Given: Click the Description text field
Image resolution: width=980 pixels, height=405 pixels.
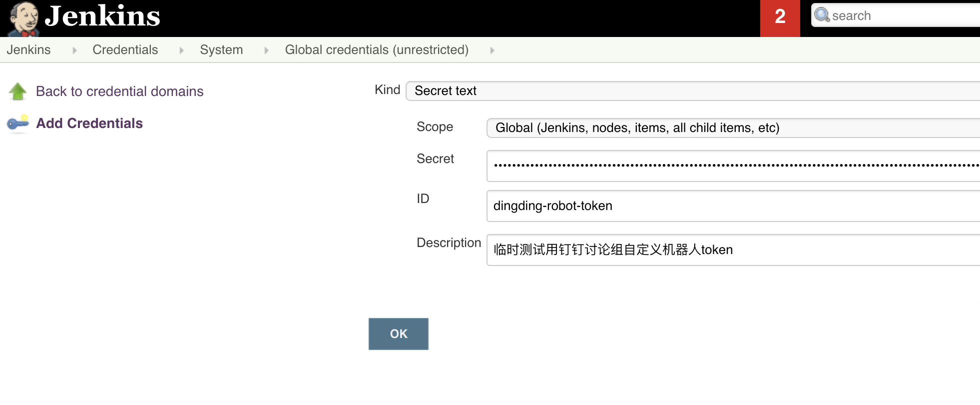Looking at the screenshot, I should pyautogui.click(x=732, y=250).
